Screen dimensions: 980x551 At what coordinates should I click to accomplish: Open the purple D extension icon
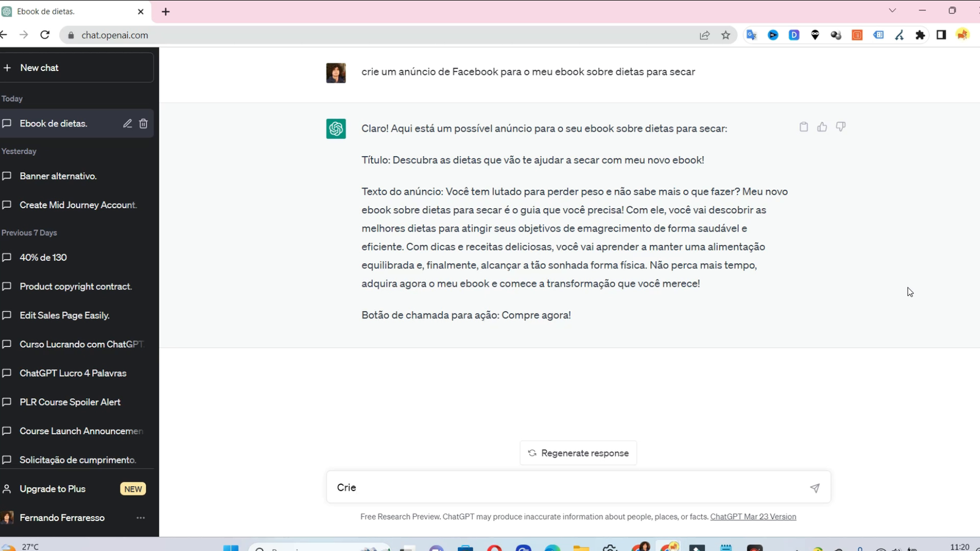tap(794, 36)
